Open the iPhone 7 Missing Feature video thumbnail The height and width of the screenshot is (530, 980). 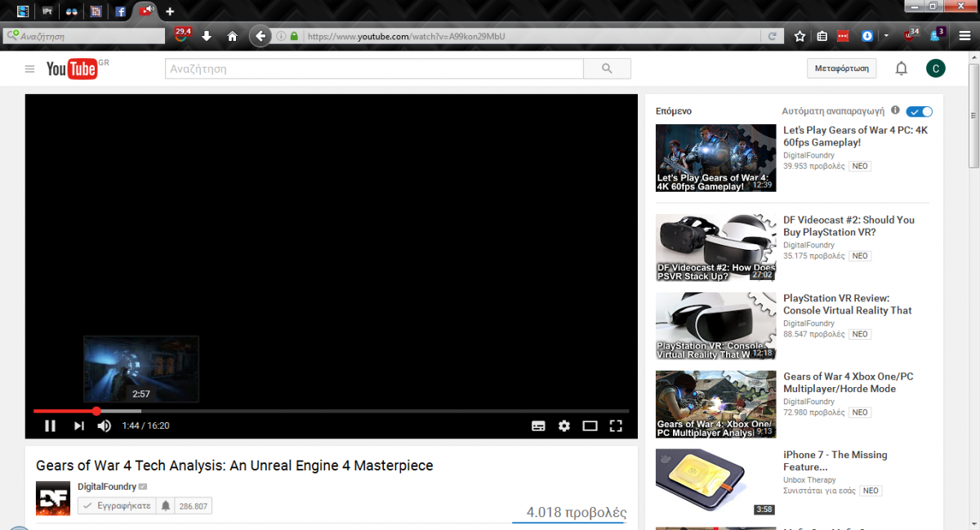716,483
